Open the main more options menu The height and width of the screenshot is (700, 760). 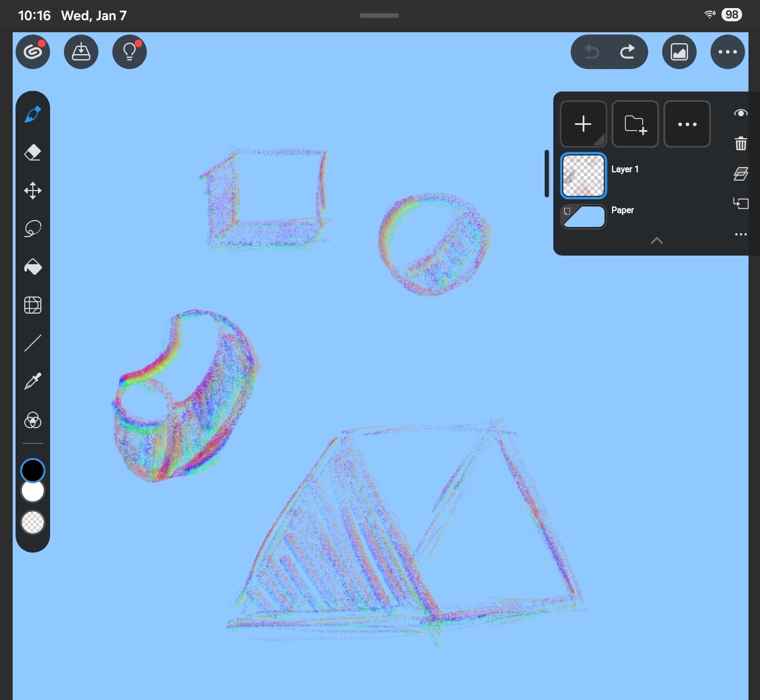point(728,52)
